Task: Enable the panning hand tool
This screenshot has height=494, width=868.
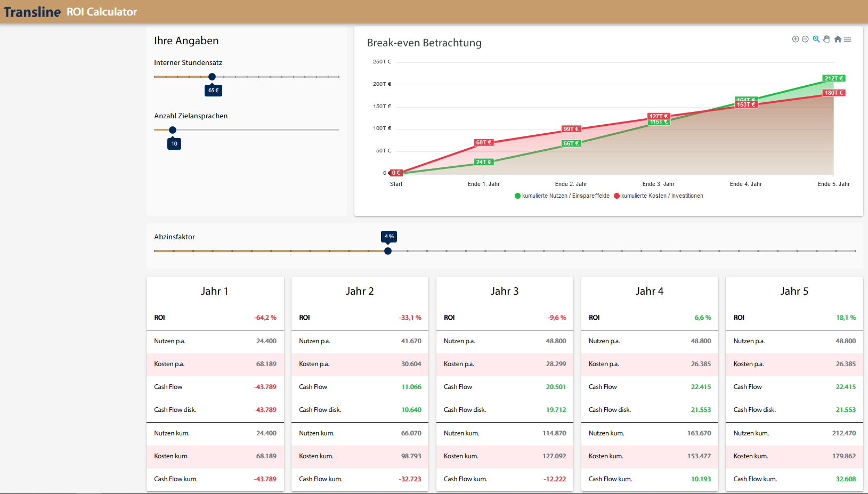Action: [826, 39]
